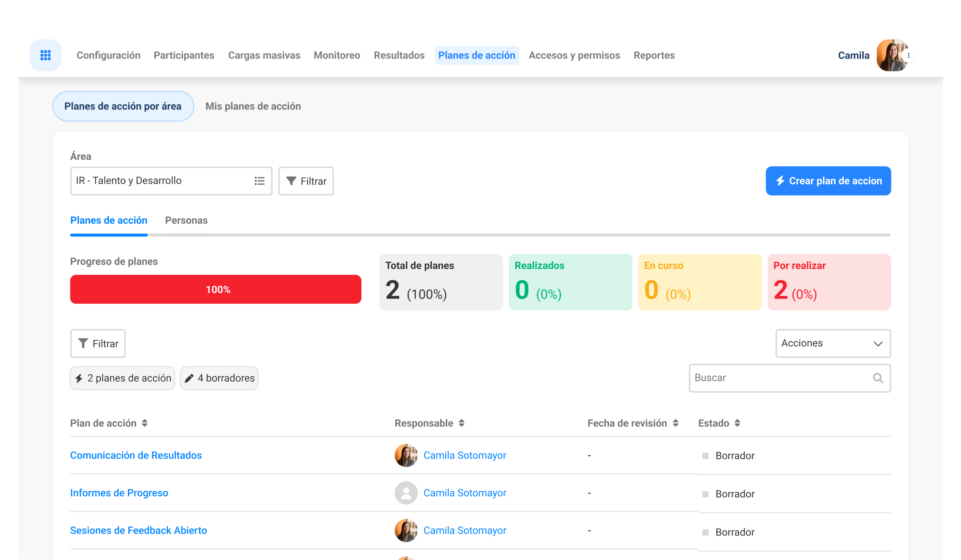
Task: Click the Borrador status square for Informes de Progreso
Action: point(705,494)
